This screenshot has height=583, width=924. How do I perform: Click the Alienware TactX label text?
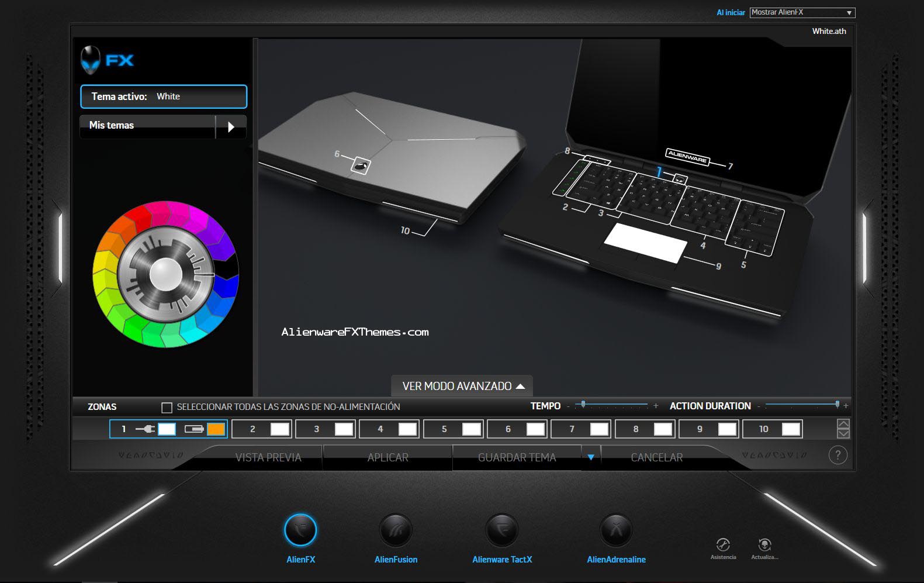click(502, 560)
